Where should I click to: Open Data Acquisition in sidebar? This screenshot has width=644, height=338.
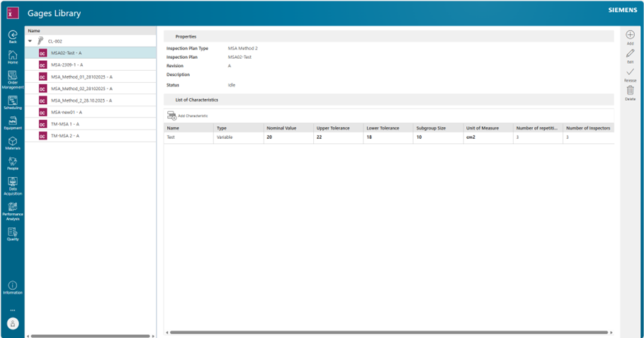point(13,184)
